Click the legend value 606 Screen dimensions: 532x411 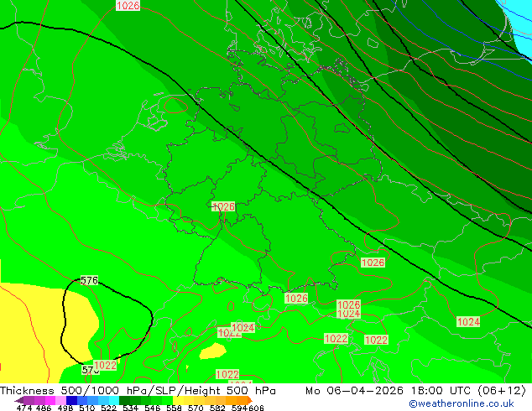tap(255, 408)
